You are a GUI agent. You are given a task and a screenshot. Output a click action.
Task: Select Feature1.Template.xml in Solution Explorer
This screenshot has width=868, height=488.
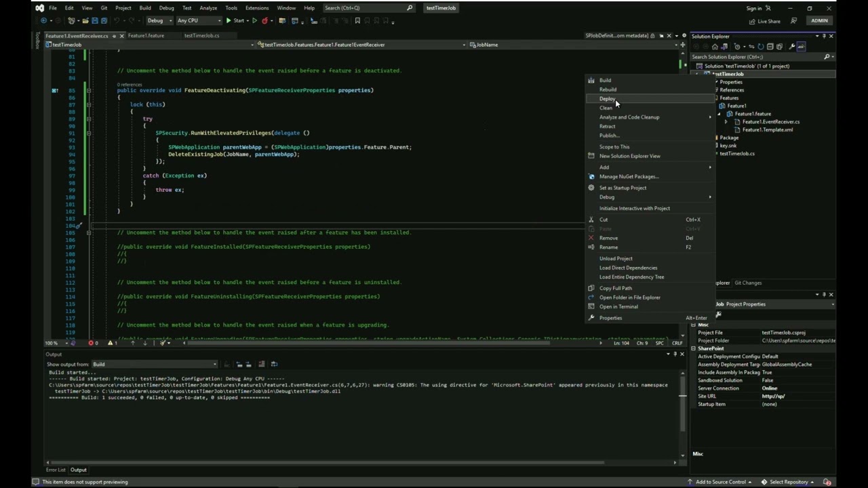point(768,130)
